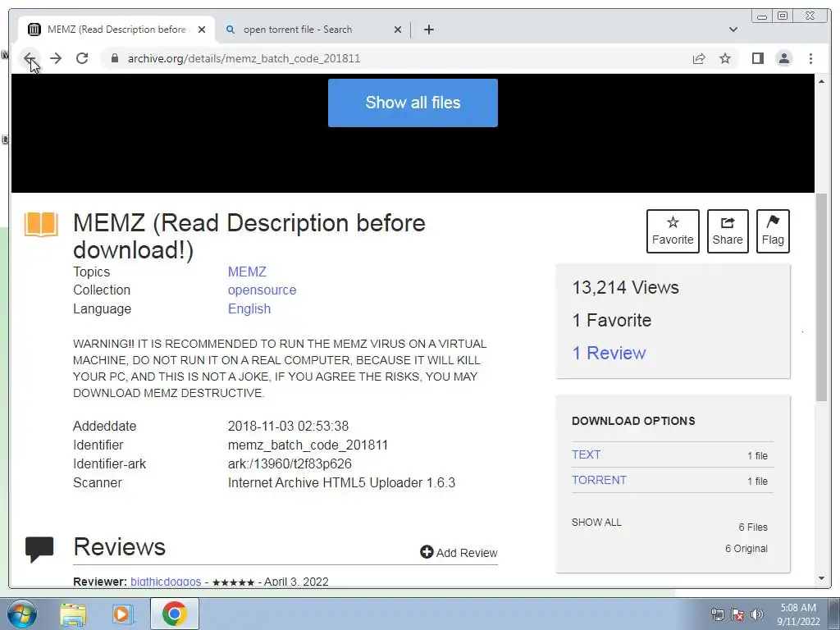Click the '6 Files' count text

753,527
